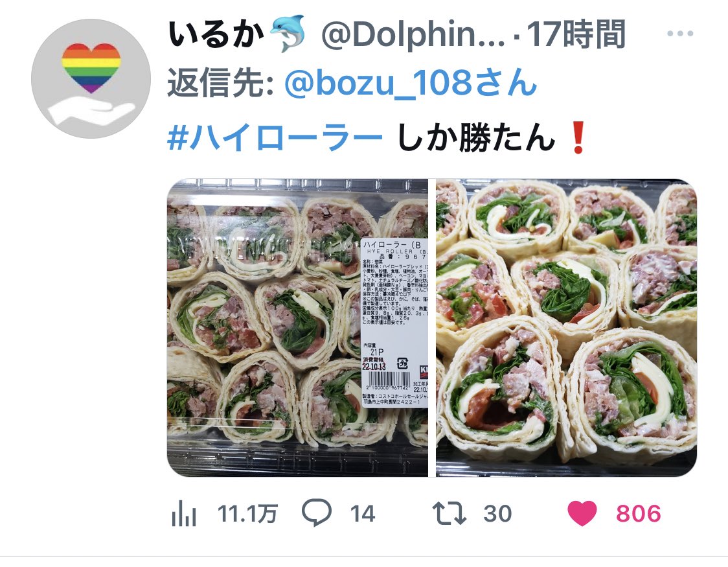Open the いるか display name
Viewport: 728px width, 567px height.
pyautogui.click(x=216, y=34)
